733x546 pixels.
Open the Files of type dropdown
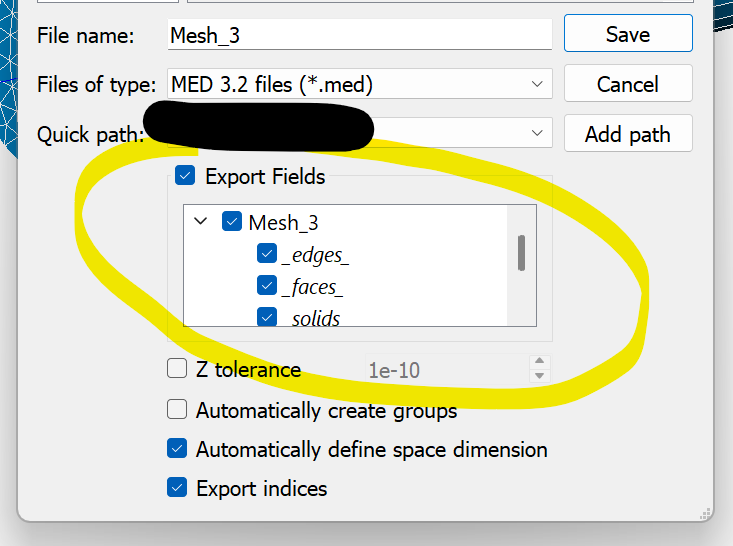click(537, 84)
